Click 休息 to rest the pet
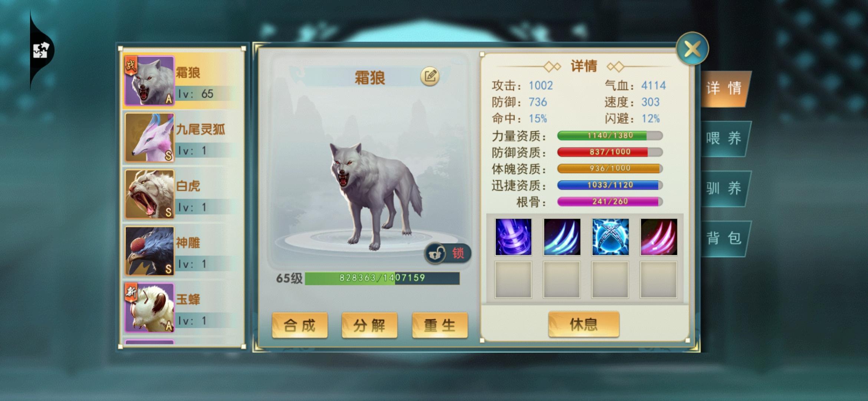This screenshot has height=401, width=868. [x=583, y=324]
